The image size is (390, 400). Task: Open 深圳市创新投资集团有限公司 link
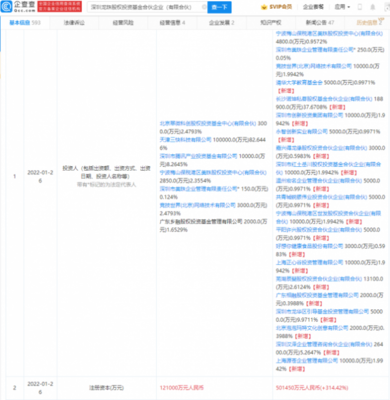309,115
